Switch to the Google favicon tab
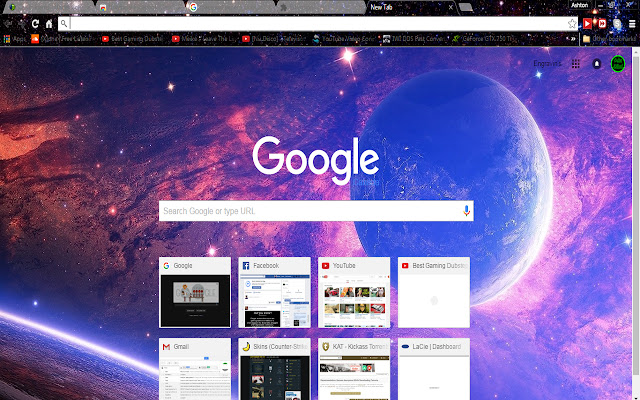Screen dimensions: 640x400 231,7
